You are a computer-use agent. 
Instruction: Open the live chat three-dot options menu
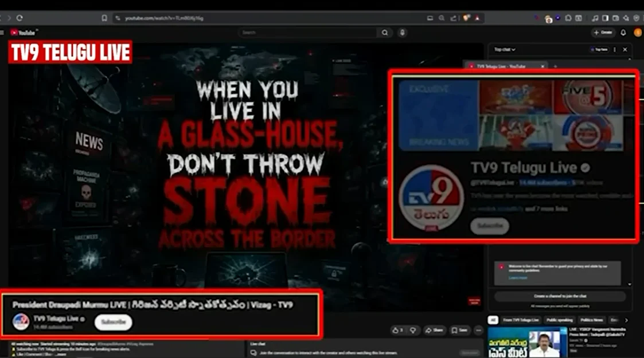[x=615, y=50]
